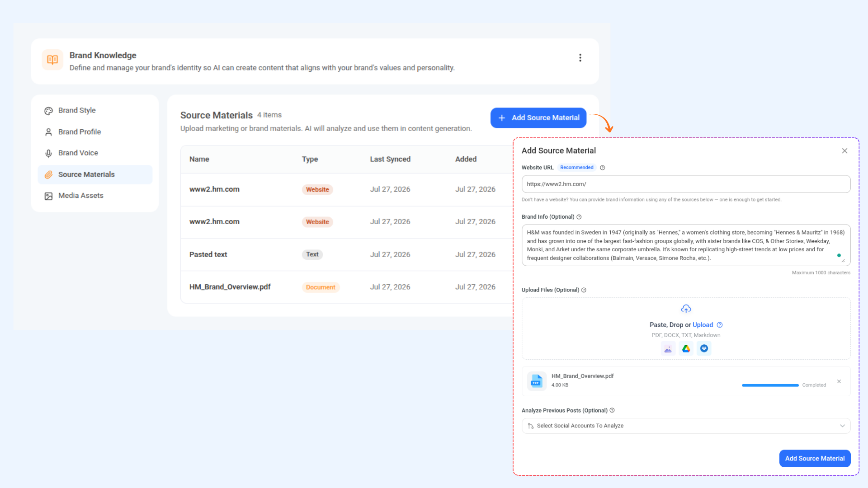Viewport: 868px width, 488px height.
Task: Click the Brand Profile person icon
Action: (48, 132)
